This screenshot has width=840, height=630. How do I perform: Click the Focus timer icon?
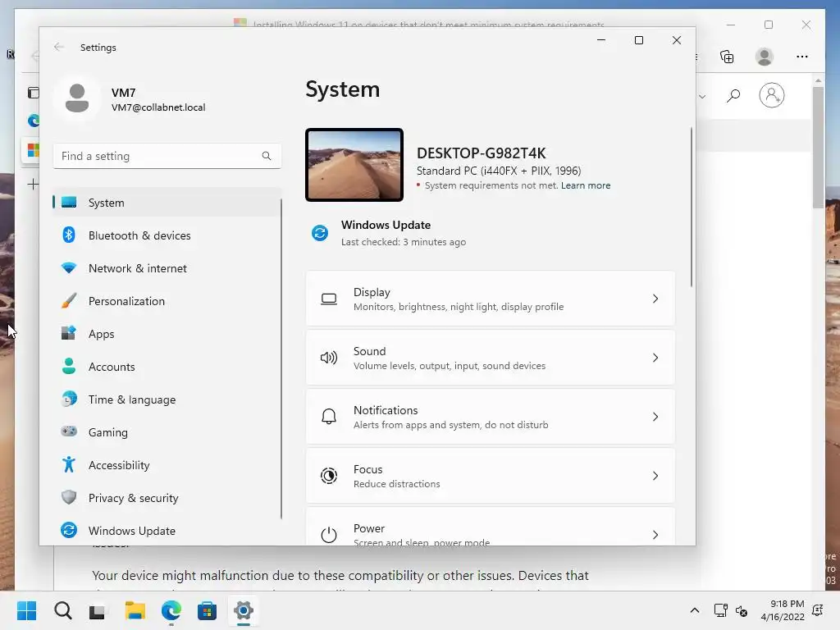pos(329,476)
